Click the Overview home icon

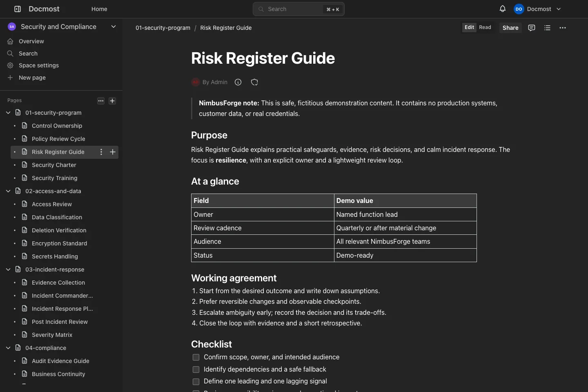[10, 41]
